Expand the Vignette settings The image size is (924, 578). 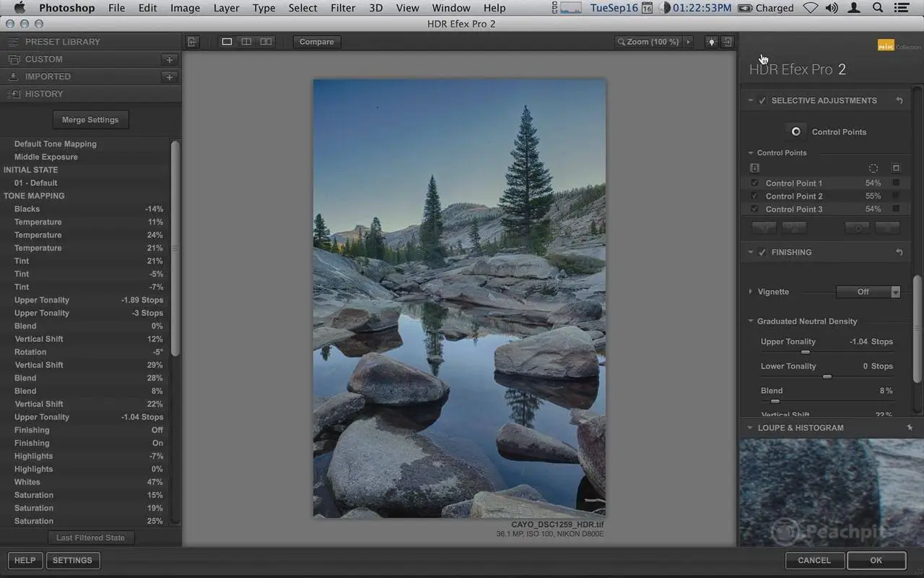(751, 292)
